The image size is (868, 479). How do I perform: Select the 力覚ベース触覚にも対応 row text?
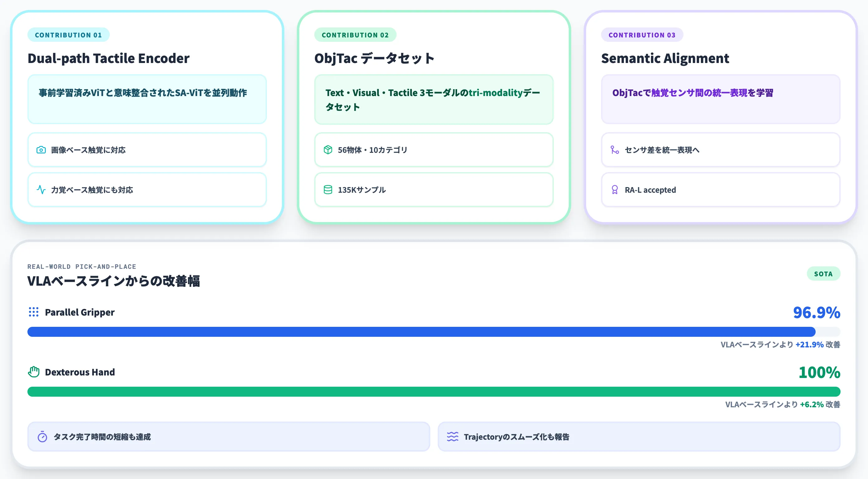92,190
